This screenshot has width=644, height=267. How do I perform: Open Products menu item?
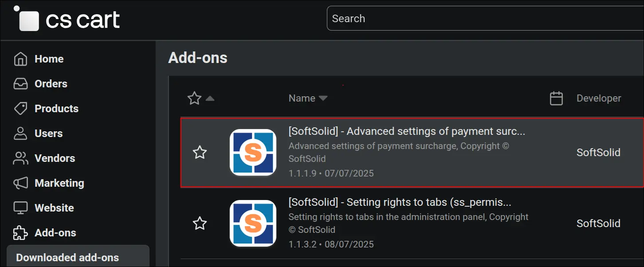point(56,109)
